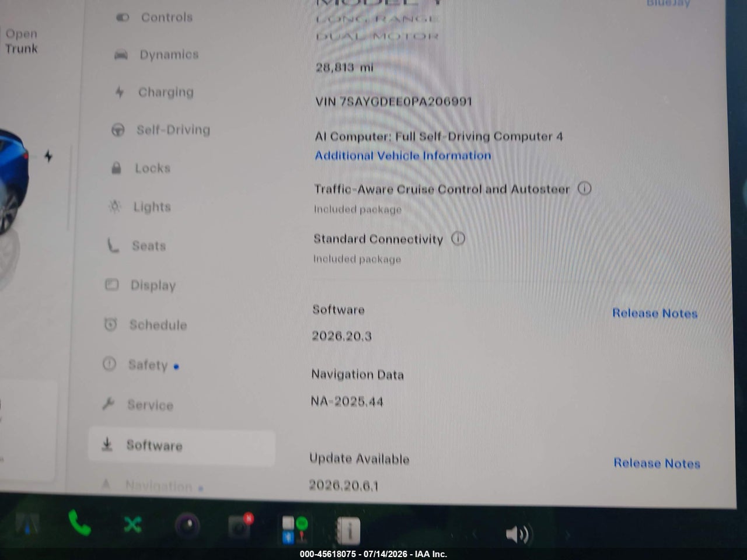Tap the VIN 7SAYGDEE0PA206991 text
The image size is (747, 560).
click(x=393, y=101)
